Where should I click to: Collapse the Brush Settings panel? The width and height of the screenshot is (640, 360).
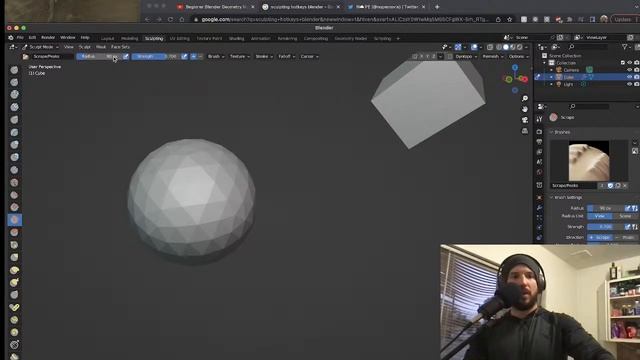coord(551,197)
